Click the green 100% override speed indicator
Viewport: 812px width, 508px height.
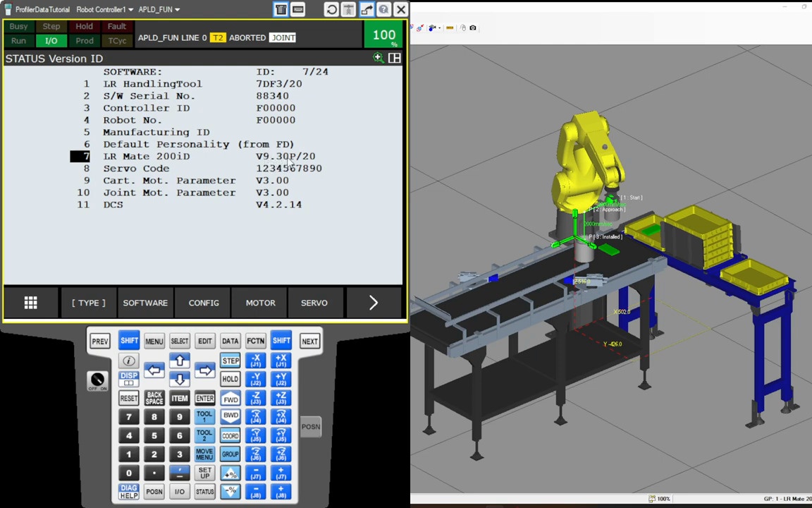pyautogui.click(x=383, y=35)
